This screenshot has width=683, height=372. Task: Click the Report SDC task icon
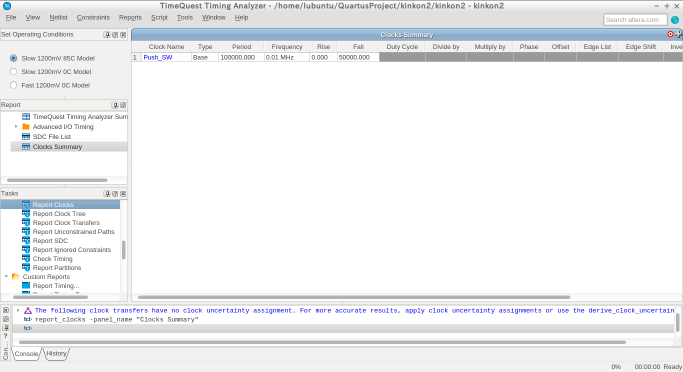click(26, 240)
